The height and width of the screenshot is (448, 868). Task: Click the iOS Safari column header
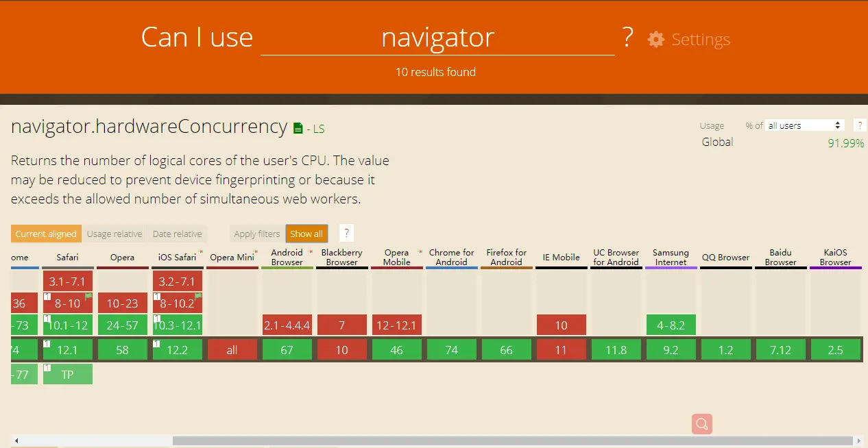coord(178,258)
